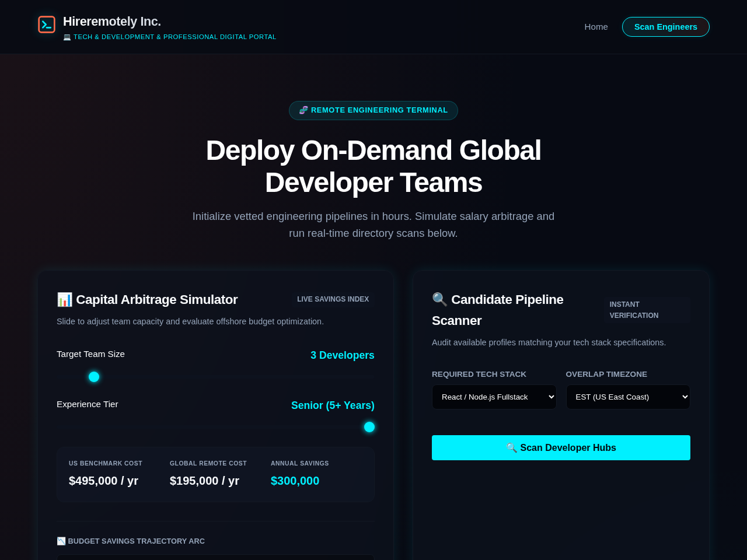Open the Overlap Timezone dropdown
747x560 pixels.
pos(628,397)
